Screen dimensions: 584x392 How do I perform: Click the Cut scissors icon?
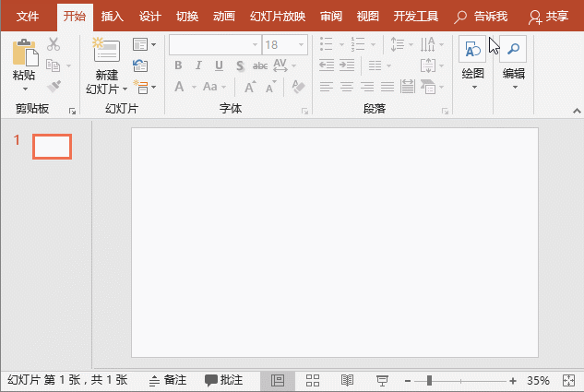coord(54,44)
